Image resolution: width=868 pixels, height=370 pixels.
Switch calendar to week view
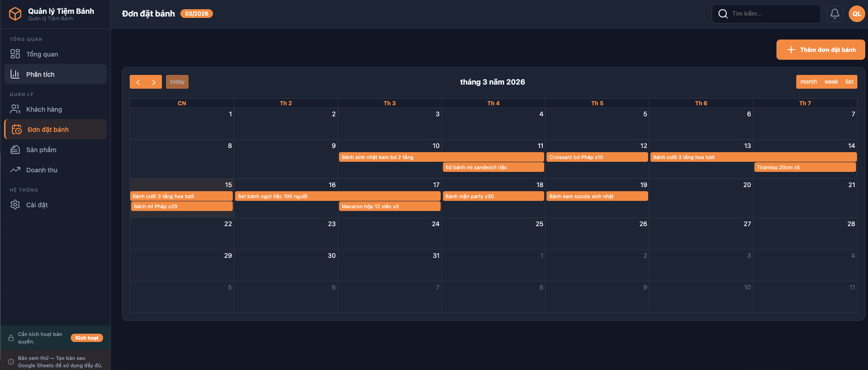tap(831, 82)
